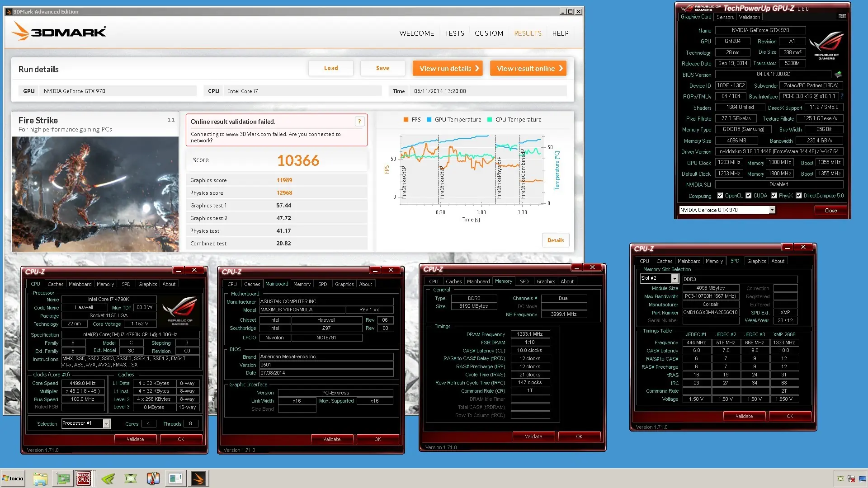Image resolution: width=868 pixels, height=488 pixels.
Task: Click the Close button in GPU-Z
Action: (x=831, y=211)
